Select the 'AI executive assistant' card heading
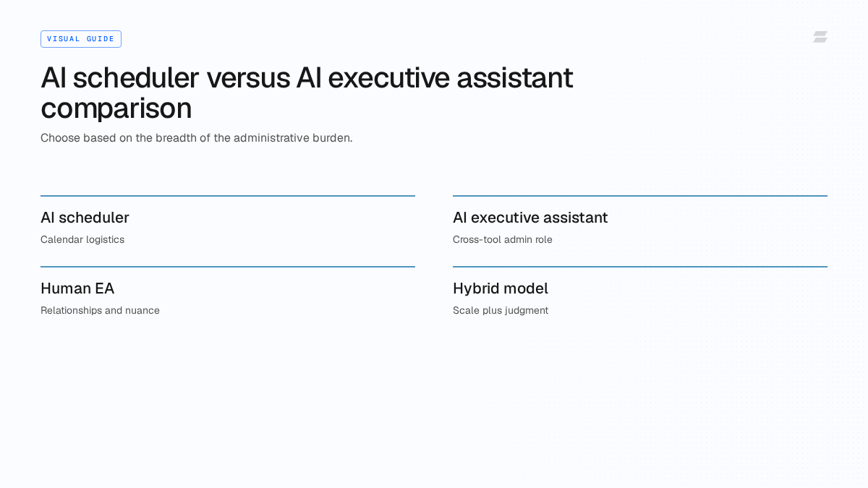 pos(530,218)
